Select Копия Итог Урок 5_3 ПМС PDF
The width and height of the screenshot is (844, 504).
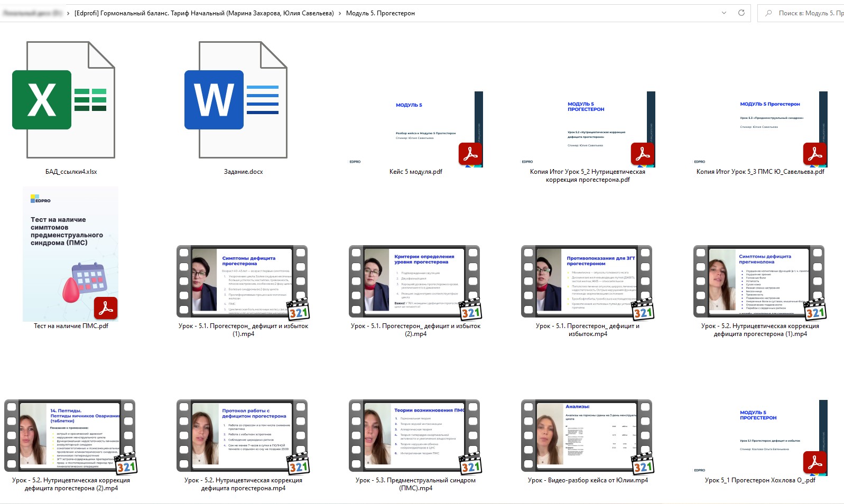[760, 129]
